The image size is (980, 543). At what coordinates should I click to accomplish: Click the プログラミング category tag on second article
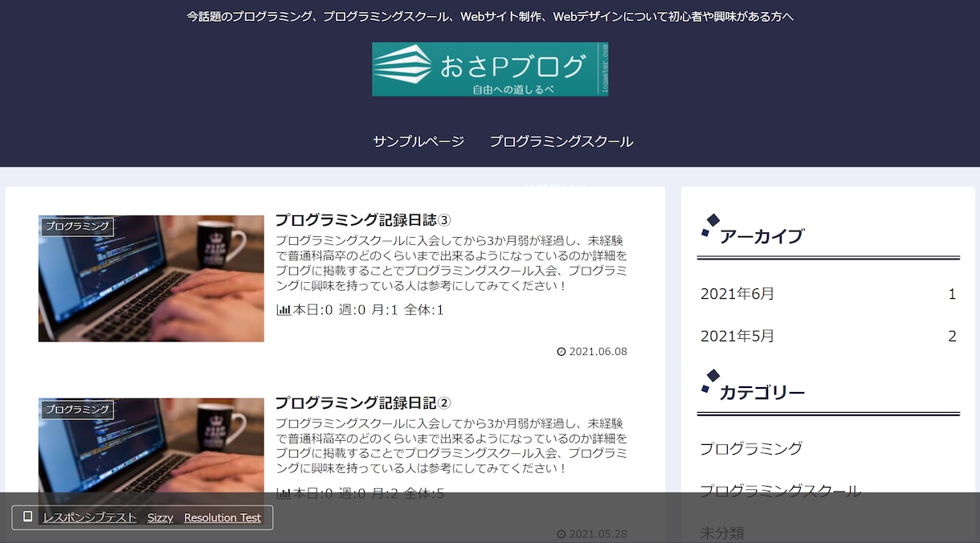point(77,410)
